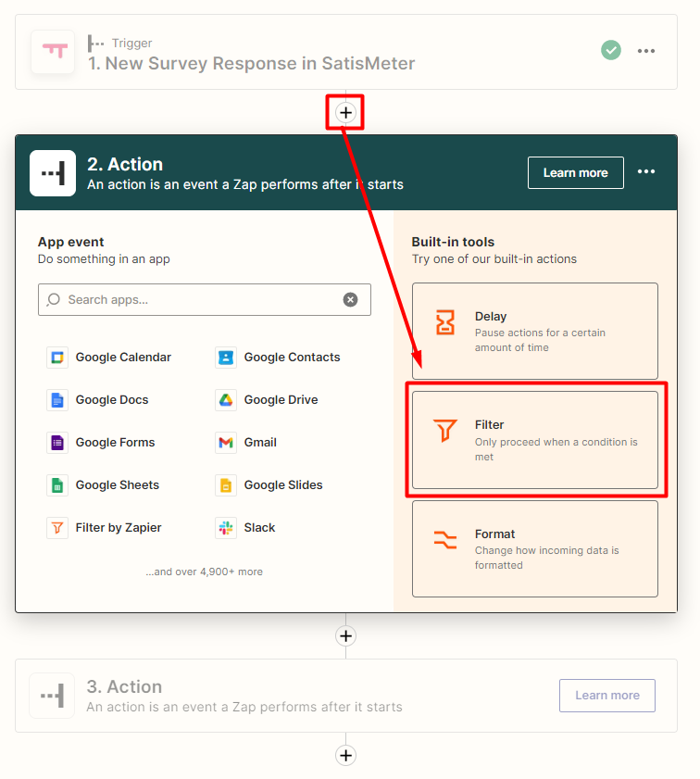Viewport: 700px width, 779px height.
Task: Click Learn more on the 3. Action step
Action: pos(607,696)
